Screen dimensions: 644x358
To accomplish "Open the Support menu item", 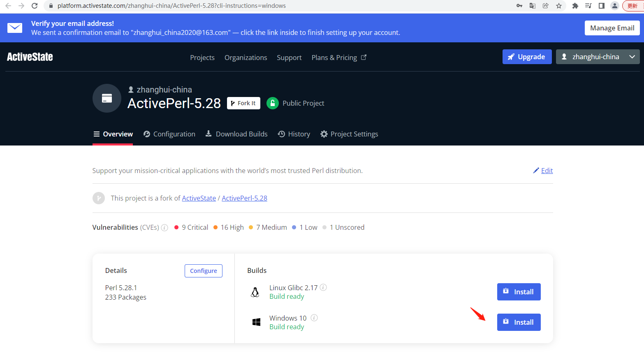I will [289, 58].
